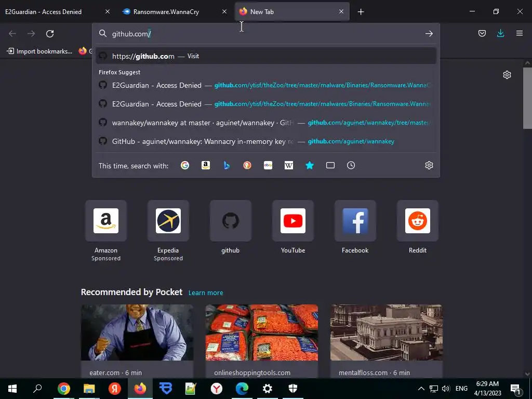The width and height of the screenshot is (532, 399).
Task: Show hidden system tray icons
Action: coord(421,389)
